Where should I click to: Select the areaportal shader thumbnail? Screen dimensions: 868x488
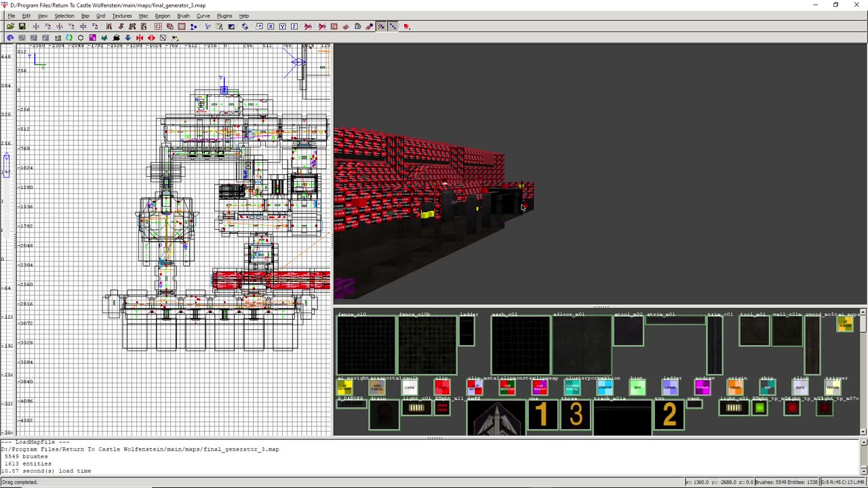tap(376, 388)
